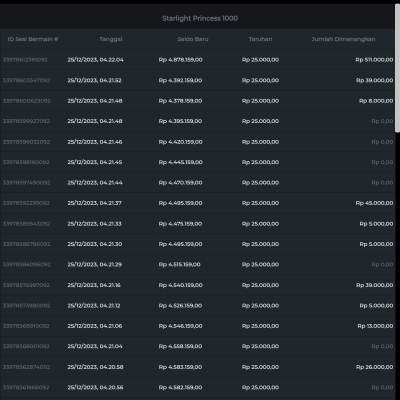
Task: Click winnings Rp 13.000,00
Action: [375, 326]
